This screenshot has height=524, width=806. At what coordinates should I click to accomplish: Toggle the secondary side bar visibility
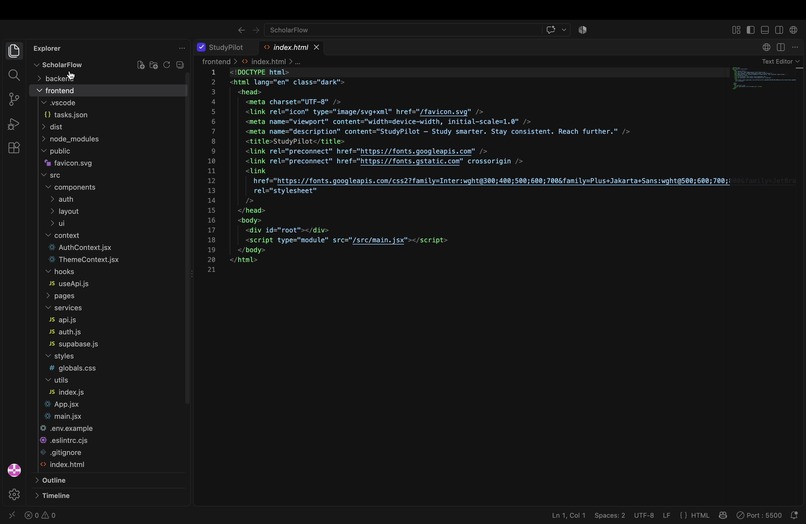(779, 30)
